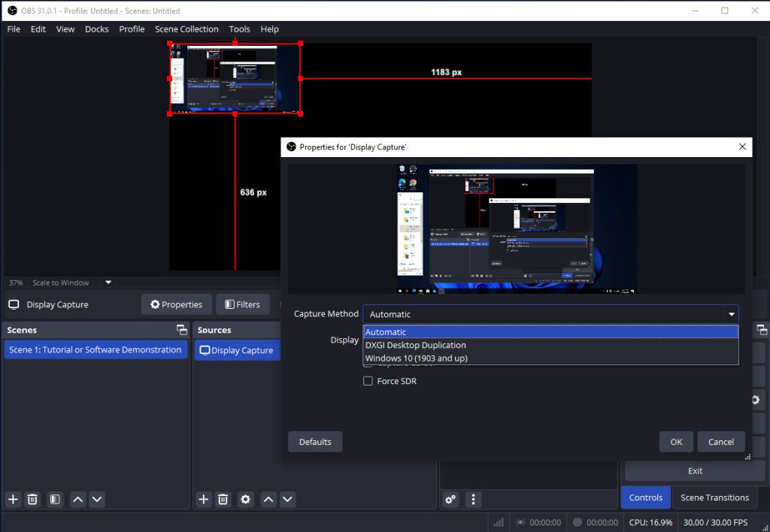Enable the Force SDR checkbox
The width and height of the screenshot is (770, 532).
pos(368,381)
